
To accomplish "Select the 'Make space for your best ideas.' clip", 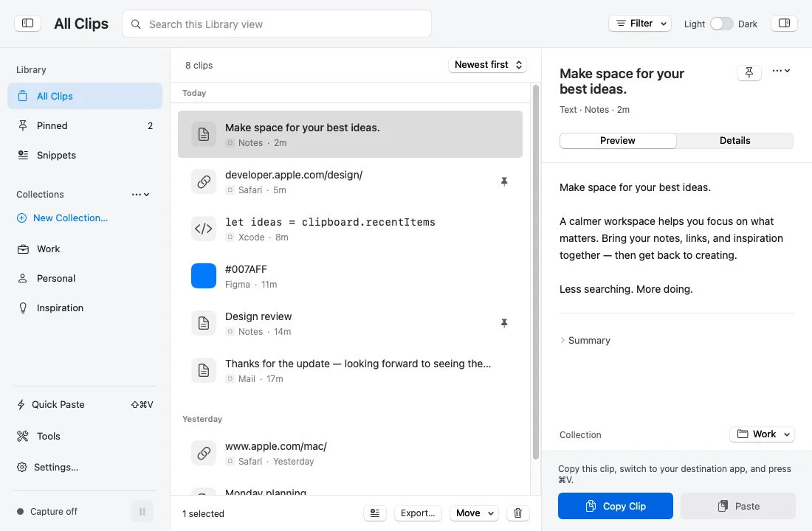I will (x=350, y=134).
